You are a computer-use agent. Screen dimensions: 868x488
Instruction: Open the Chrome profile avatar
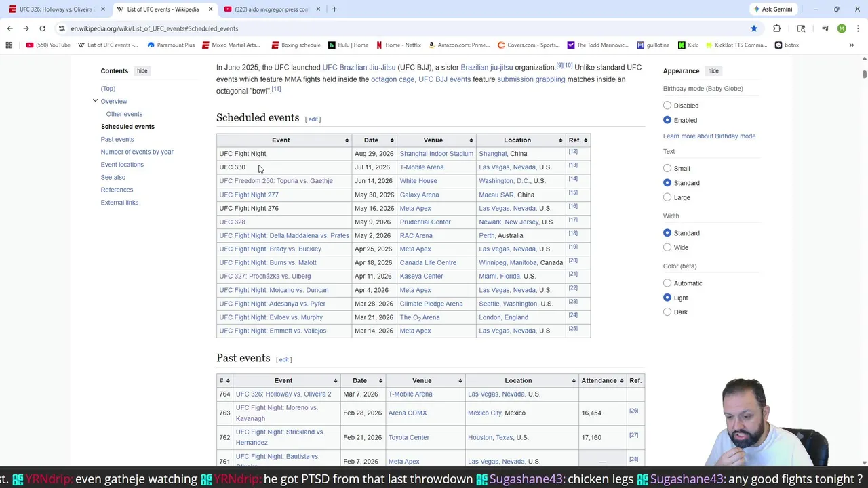point(842,28)
